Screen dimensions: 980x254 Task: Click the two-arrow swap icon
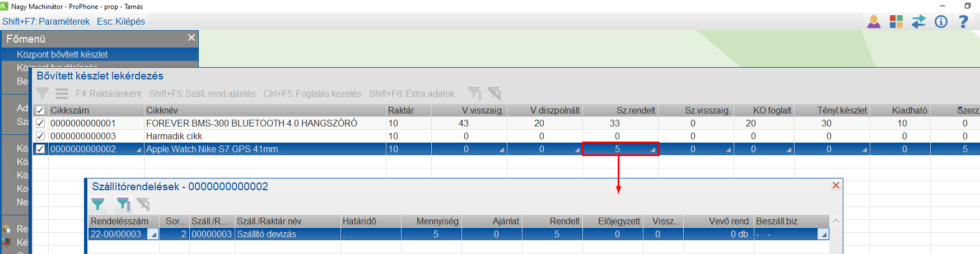click(x=918, y=22)
